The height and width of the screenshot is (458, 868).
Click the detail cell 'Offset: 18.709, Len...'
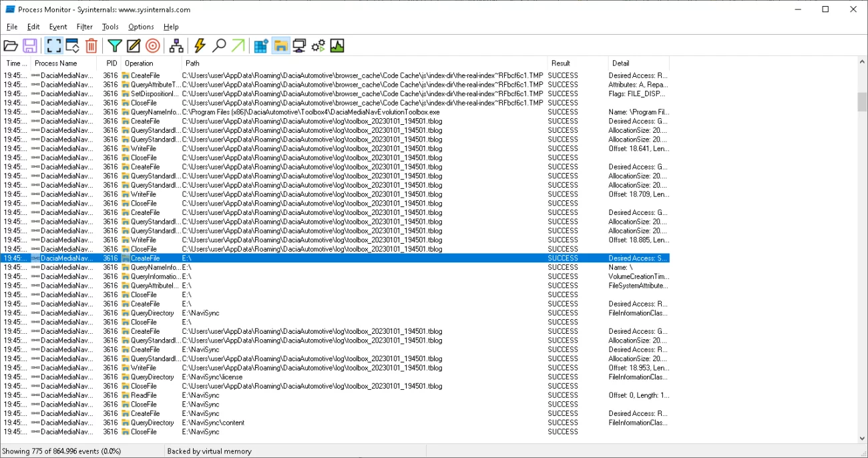tap(638, 194)
